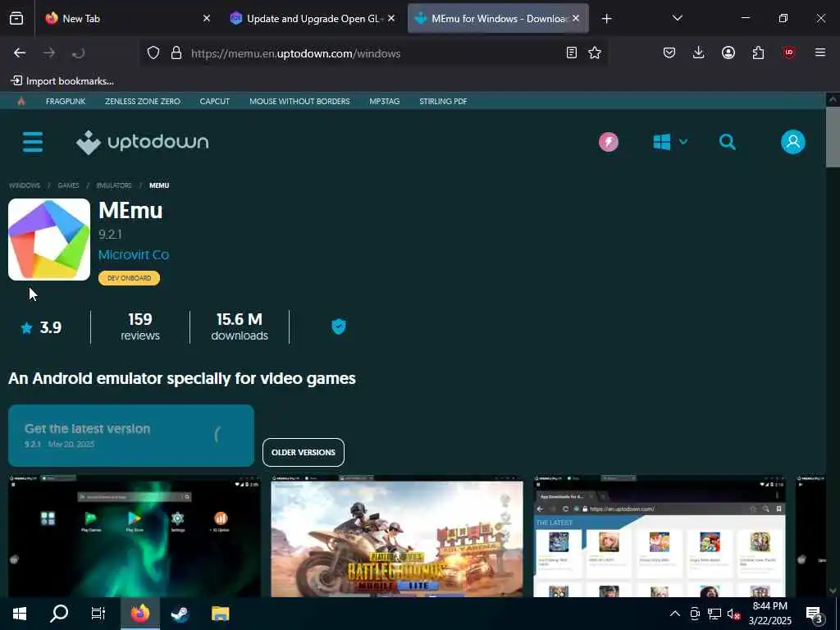Select the MEmu for Windows tab

498,19
